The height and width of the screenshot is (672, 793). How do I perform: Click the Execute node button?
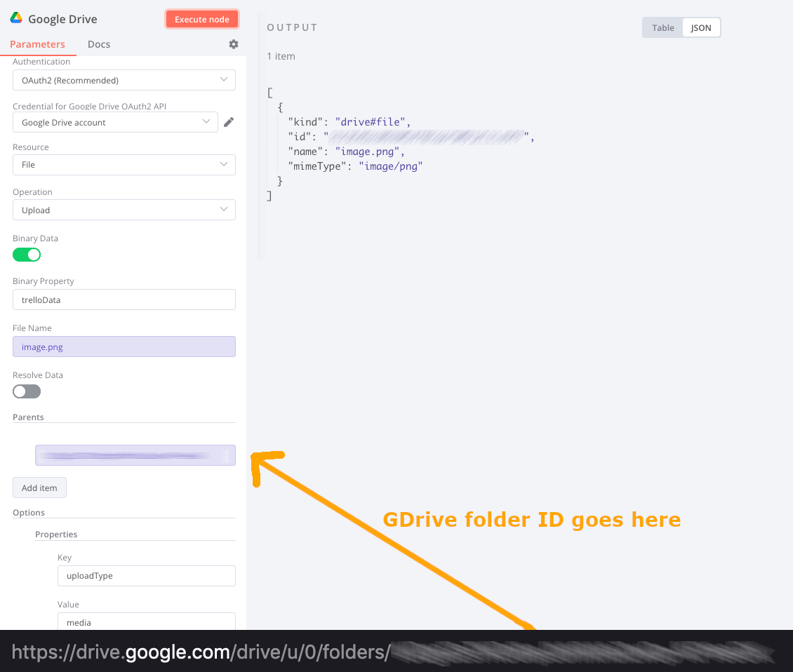(x=202, y=19)
